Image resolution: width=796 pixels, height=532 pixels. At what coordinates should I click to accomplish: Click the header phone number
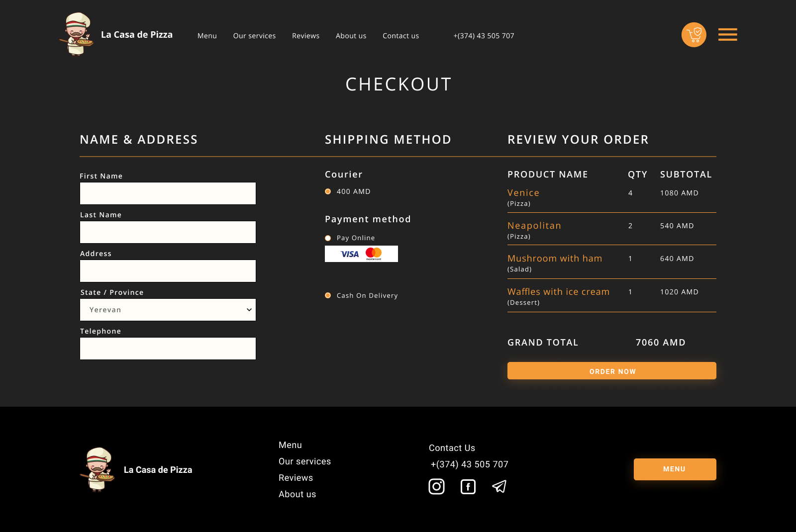484,36
